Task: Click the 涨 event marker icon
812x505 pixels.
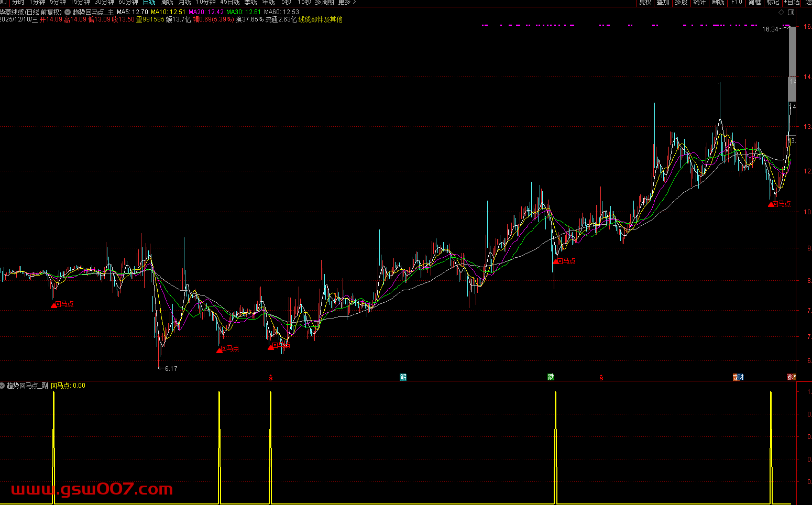Action: pos(791,377)
